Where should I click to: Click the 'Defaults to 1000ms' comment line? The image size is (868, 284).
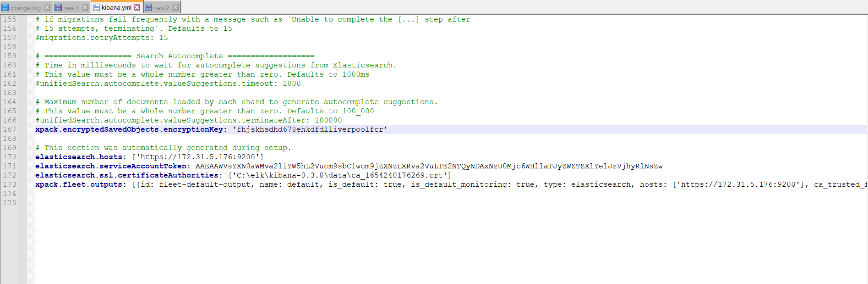[202, 74]
